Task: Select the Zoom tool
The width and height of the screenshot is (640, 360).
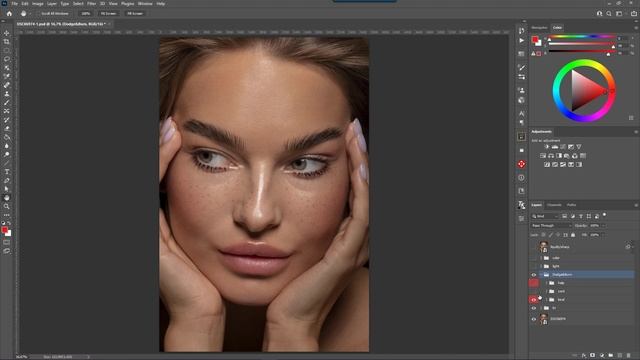Action: pyautogui.click(x=7, y=206)
